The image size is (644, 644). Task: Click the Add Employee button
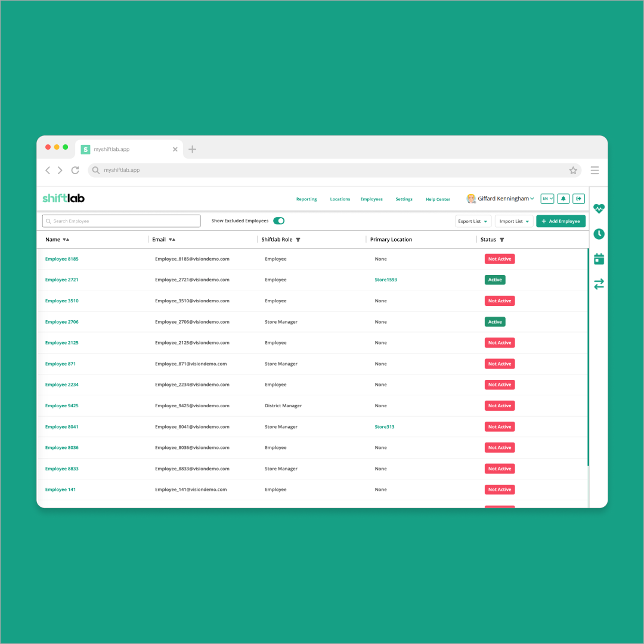561,221
